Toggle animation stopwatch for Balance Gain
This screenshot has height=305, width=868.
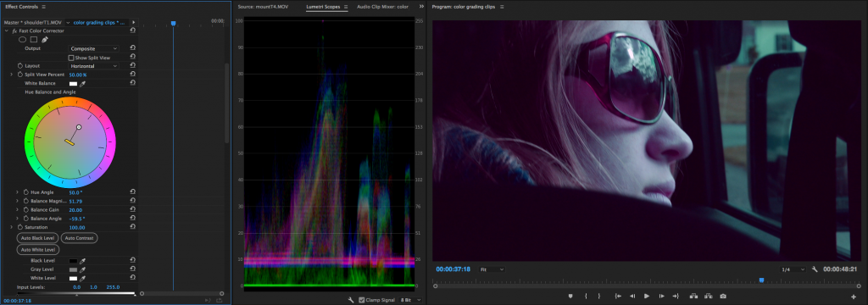click(25, 210)
